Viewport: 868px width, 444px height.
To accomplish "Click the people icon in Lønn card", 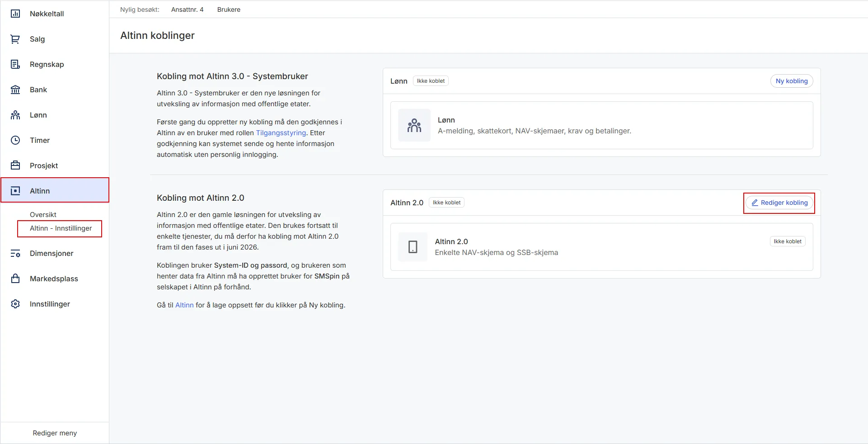I will click(x=414, y=125).
